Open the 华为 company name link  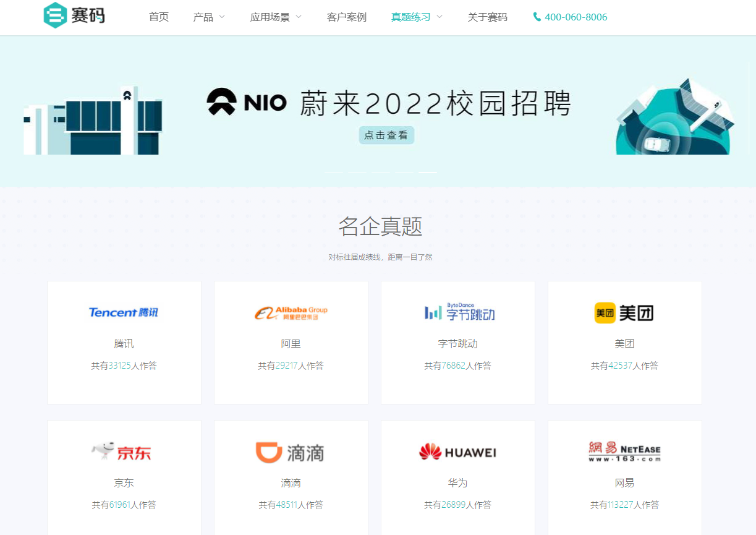458,483
